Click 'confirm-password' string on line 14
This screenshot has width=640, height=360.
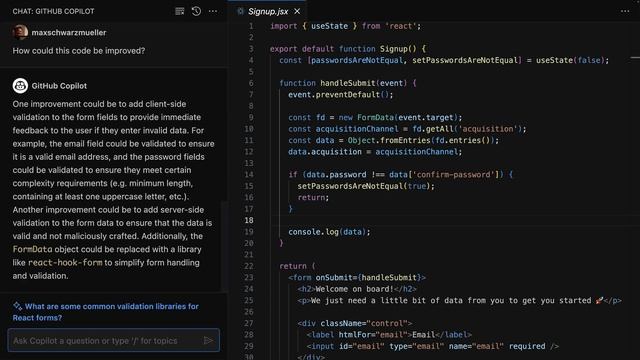[453, 175]
